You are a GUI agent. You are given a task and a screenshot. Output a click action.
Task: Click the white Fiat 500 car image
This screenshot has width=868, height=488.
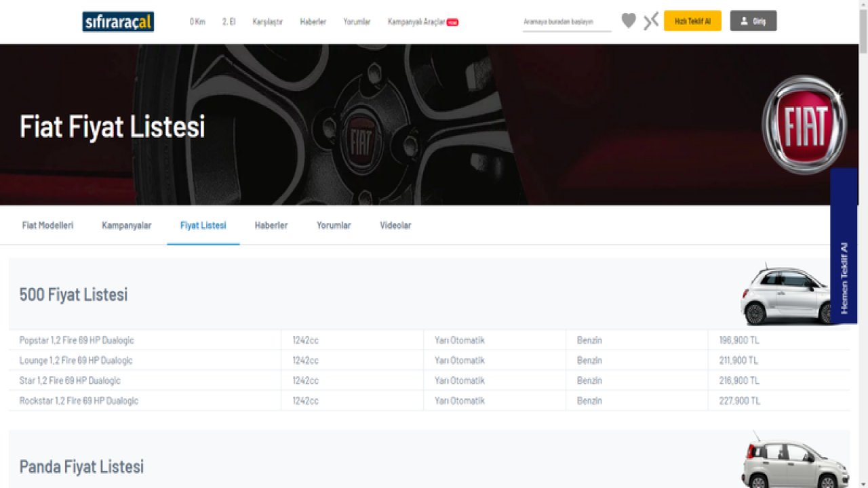click(787, 296)
